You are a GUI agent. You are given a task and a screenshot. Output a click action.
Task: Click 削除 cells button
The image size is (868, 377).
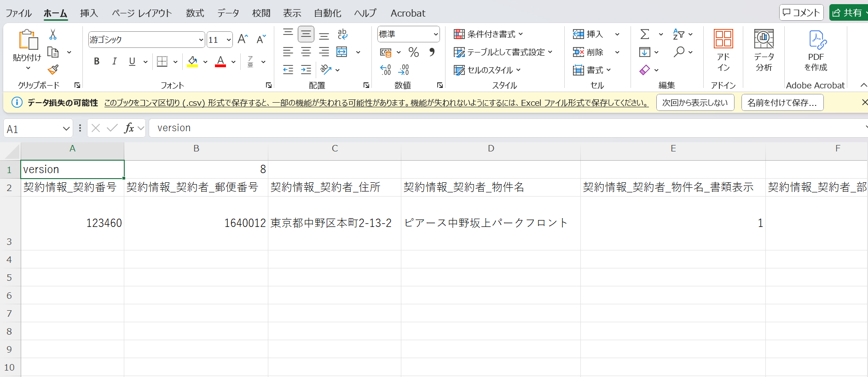coord(589,52)
